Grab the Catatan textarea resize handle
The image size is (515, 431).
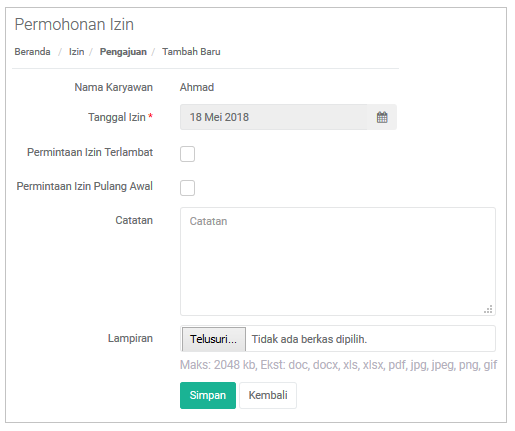(x=488, y=309)
